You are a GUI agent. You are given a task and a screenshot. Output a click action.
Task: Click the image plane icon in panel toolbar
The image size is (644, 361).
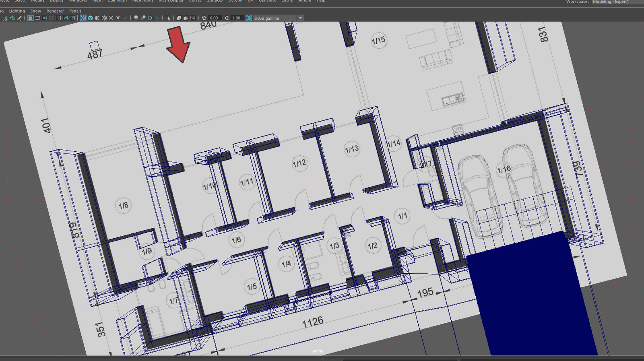pos(6,18)
